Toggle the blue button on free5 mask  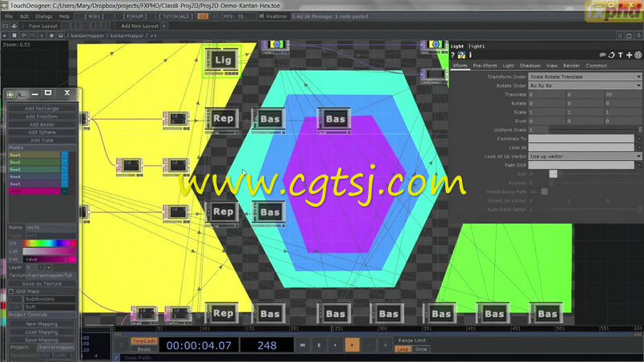point(64,184)
